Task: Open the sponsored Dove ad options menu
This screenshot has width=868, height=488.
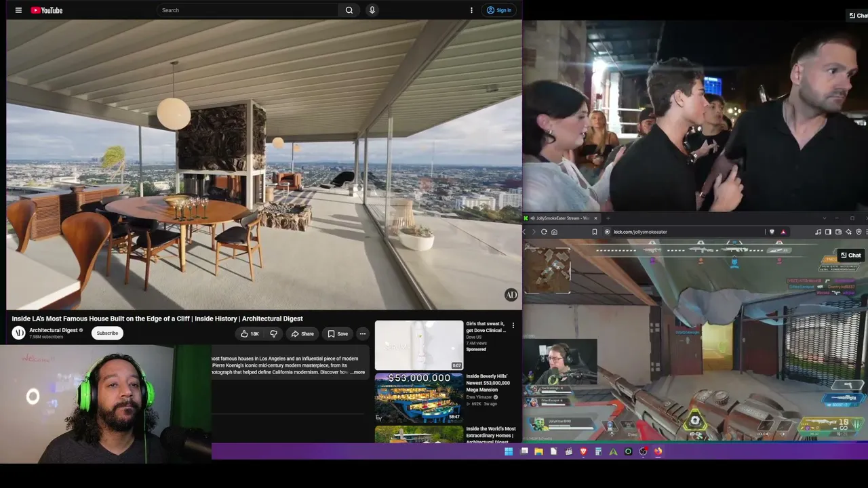Action: 513,326
